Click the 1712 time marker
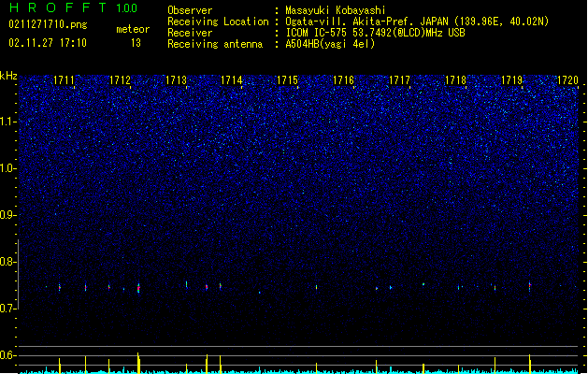This screenshot has width=588, height=374. 120,80
